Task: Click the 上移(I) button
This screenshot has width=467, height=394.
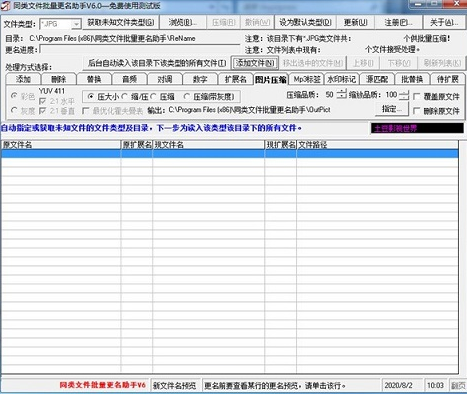Action: click(x=363, y=63)
